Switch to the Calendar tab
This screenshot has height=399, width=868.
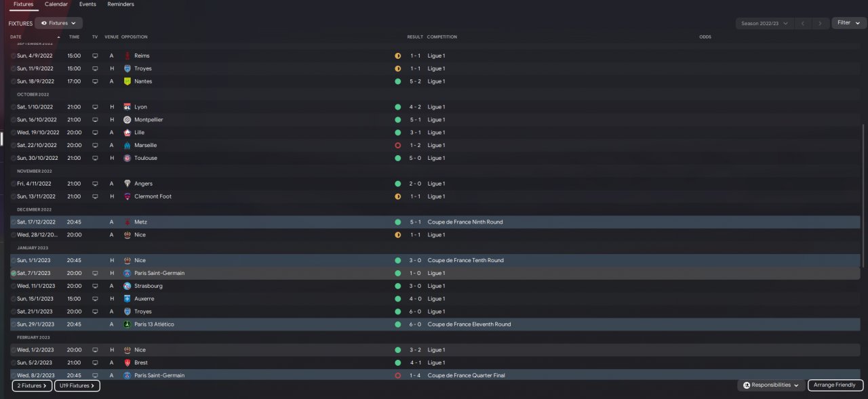[56, 4]
